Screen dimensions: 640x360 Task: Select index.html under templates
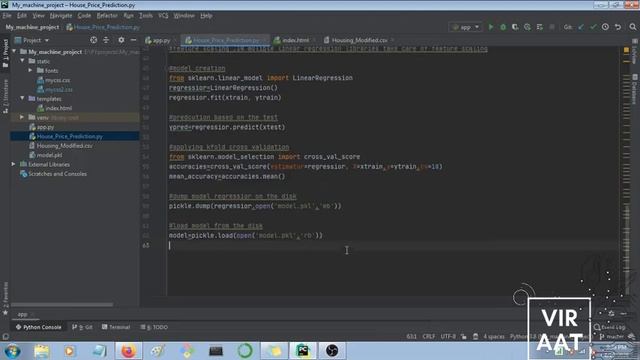pyautogui.click(x=58, y=108)
